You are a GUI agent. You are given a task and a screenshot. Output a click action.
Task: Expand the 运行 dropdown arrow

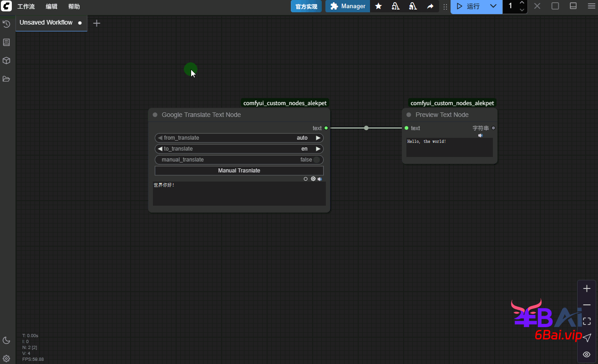pyautogui.click(x=493, y=6)
